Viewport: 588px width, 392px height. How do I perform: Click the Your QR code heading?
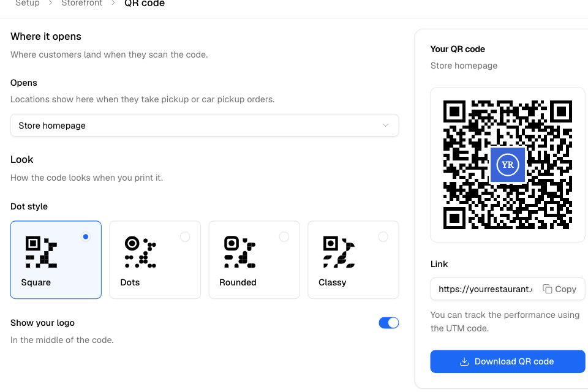point(458,49)
